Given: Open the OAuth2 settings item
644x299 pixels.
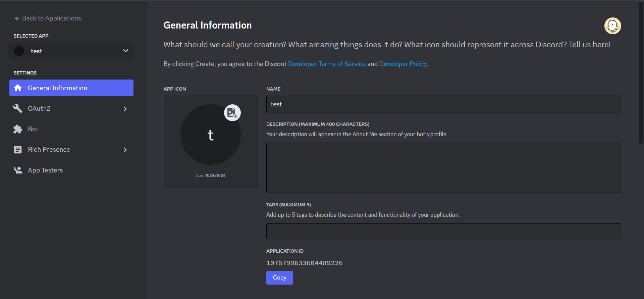Looking at the screenshot, I should pos(71,108).
